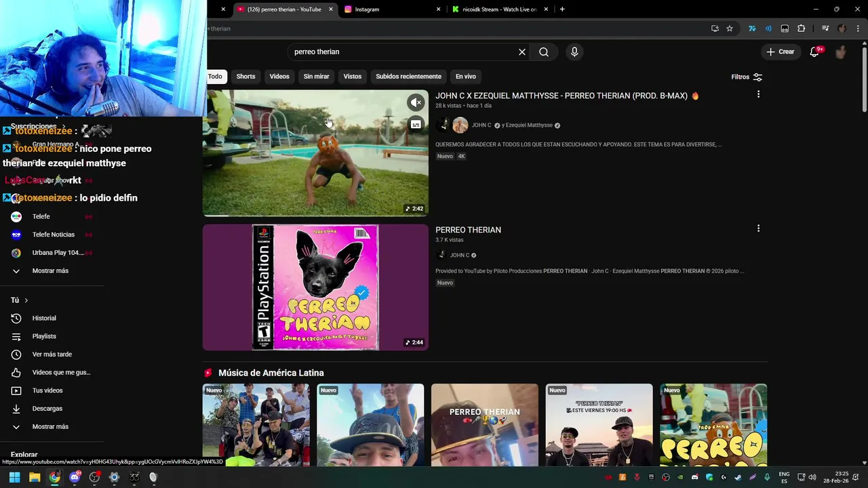Select the Subidos recientemente filter chip

coord(408,77)
